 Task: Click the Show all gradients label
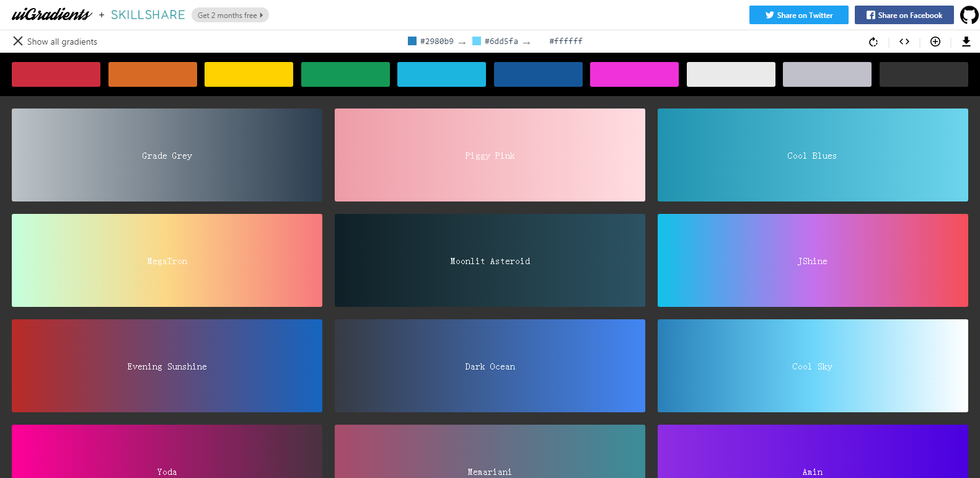click(x=62, y=42)
